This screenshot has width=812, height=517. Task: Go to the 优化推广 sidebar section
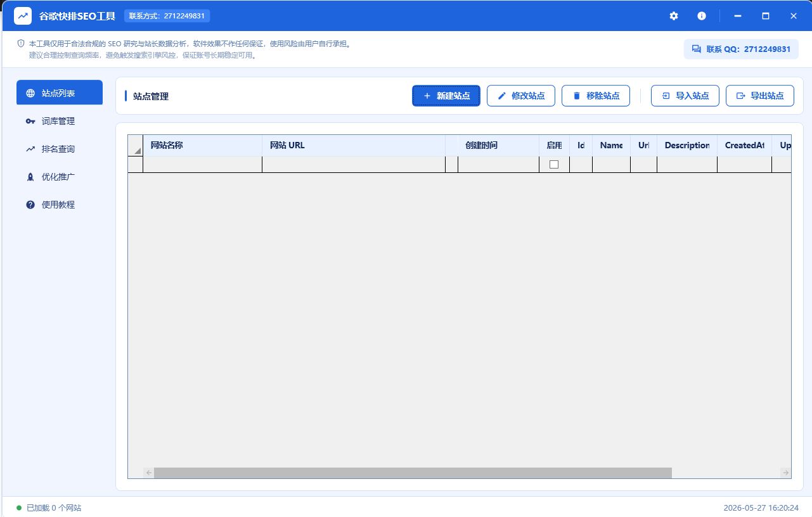click(60, 177)
